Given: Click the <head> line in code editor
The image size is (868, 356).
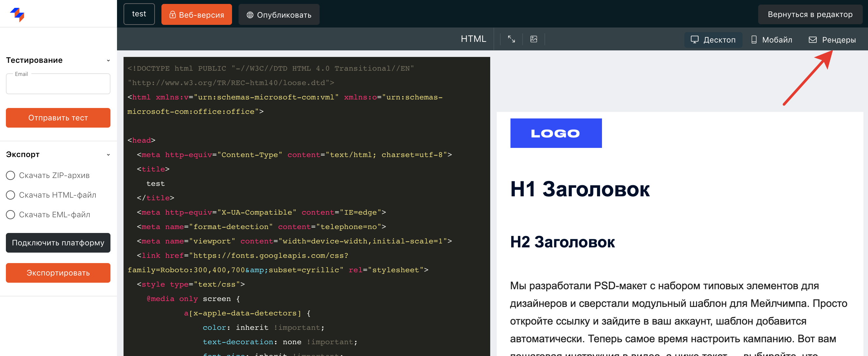Looking at the screenshot, I should click(x=141, y=140).
